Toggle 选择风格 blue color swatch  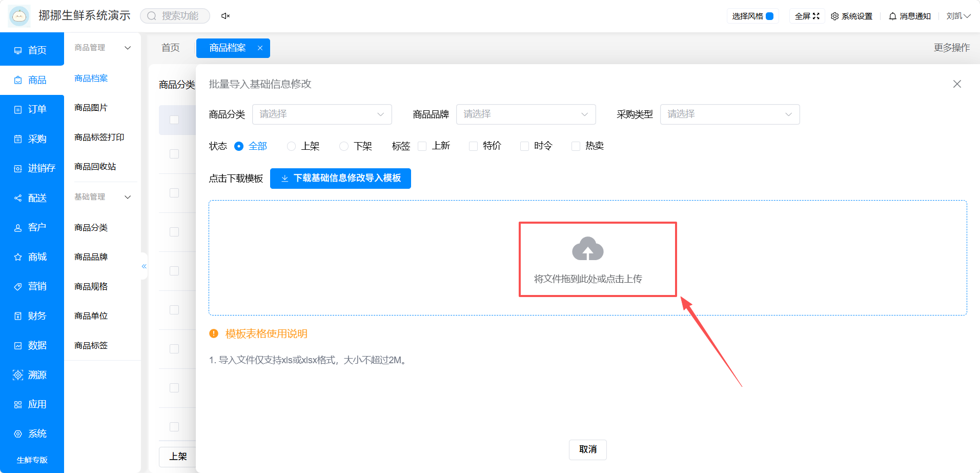pos(769,16)
